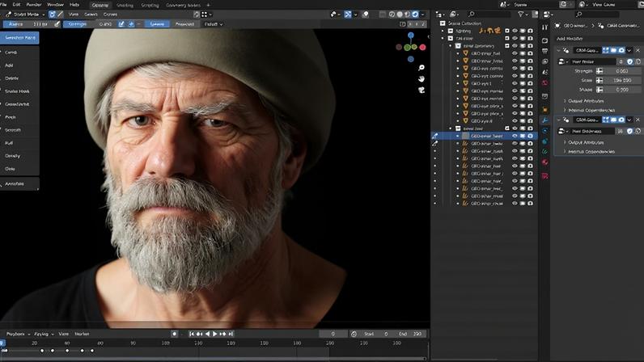Select the Puff tool

pyautogui.click(x=19, y=143)
